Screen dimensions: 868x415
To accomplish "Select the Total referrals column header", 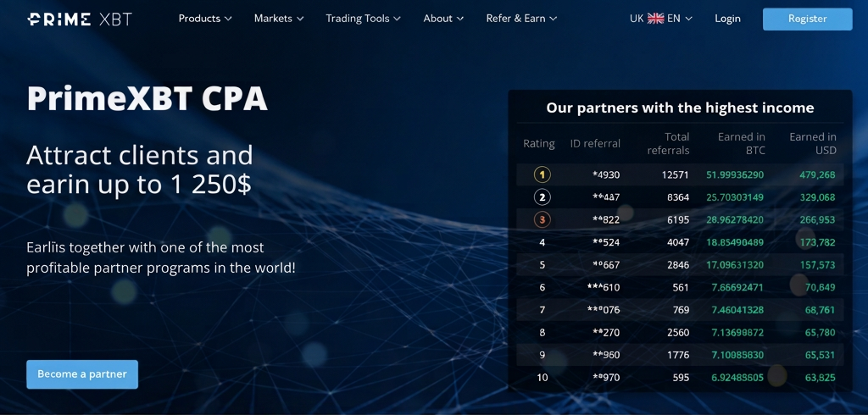I will tap(668, 143).
